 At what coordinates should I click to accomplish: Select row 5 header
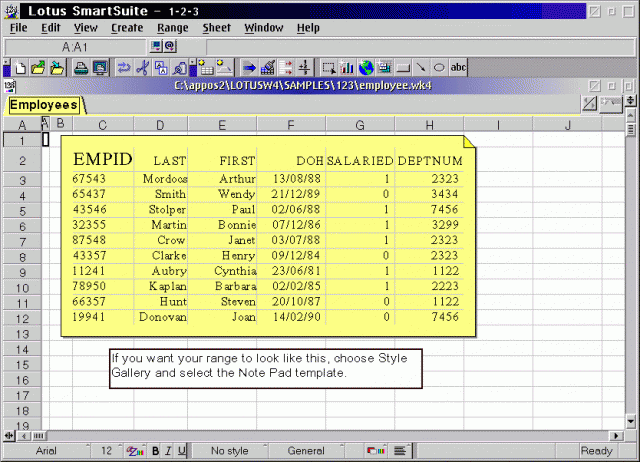pyautogui.click(x=22, y=211)
